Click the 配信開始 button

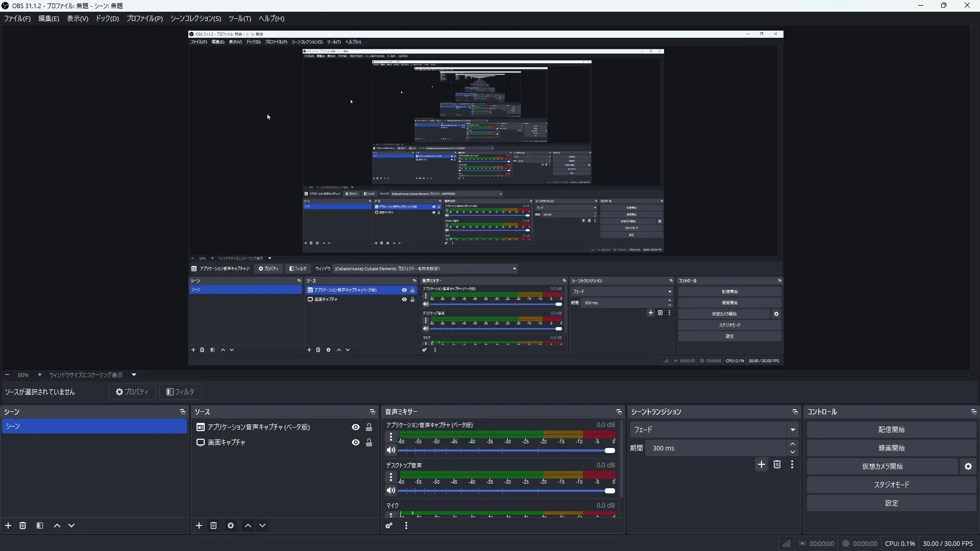[x=891, y=430]
